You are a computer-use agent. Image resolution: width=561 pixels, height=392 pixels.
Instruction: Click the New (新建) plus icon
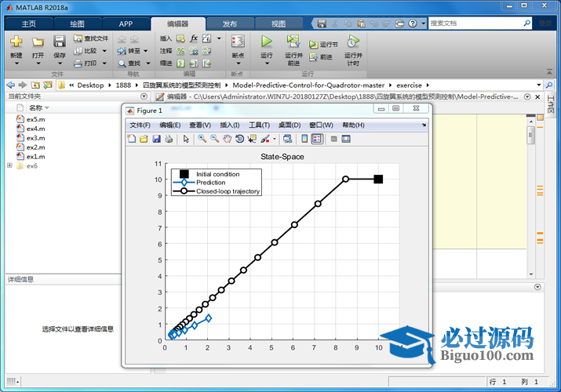[x=16, y=41]
